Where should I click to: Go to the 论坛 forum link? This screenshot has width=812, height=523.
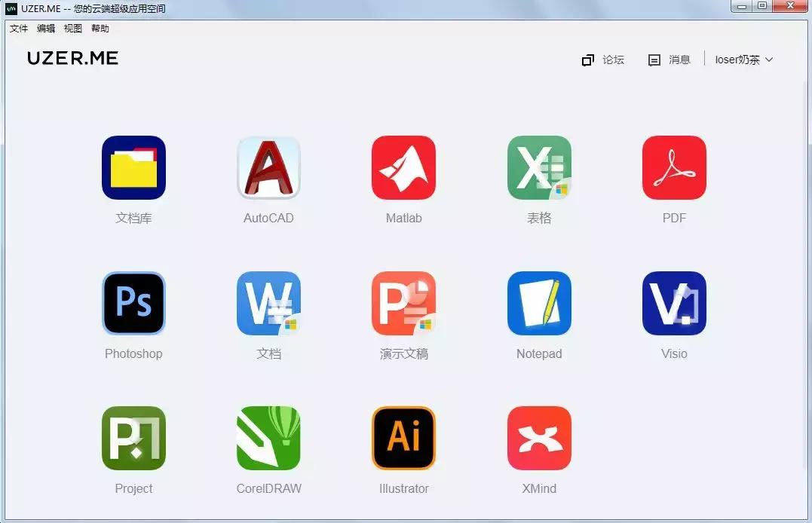[604, 60]
